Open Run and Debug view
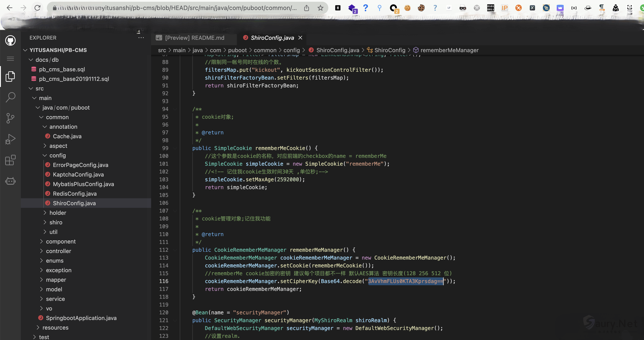This screenshot has height=340, width=644. click(10, 139)
